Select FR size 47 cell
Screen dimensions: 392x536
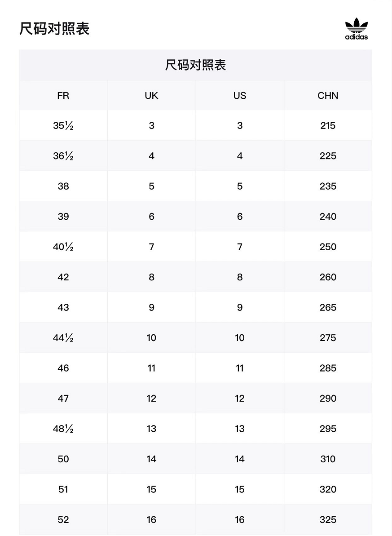(x=63, y=398)
